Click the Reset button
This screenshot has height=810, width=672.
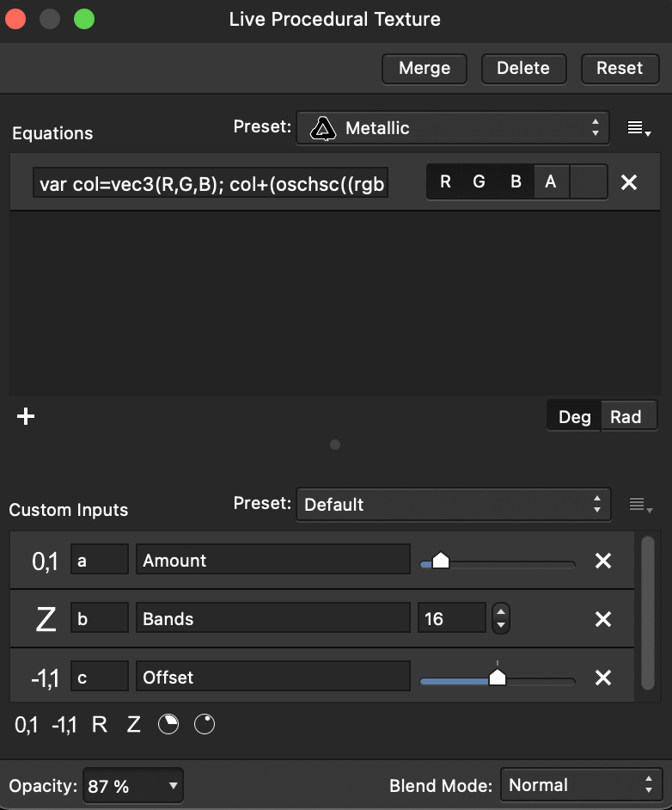pos(620,69)
